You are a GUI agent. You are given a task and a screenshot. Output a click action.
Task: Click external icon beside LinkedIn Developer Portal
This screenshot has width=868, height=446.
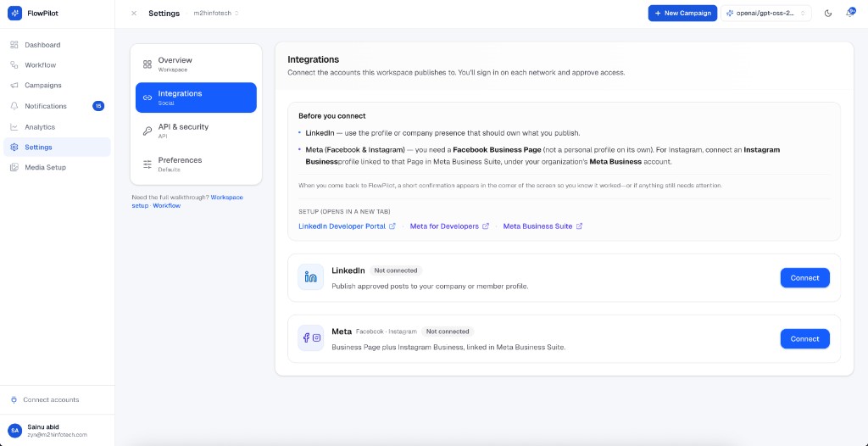coord(392,226)
